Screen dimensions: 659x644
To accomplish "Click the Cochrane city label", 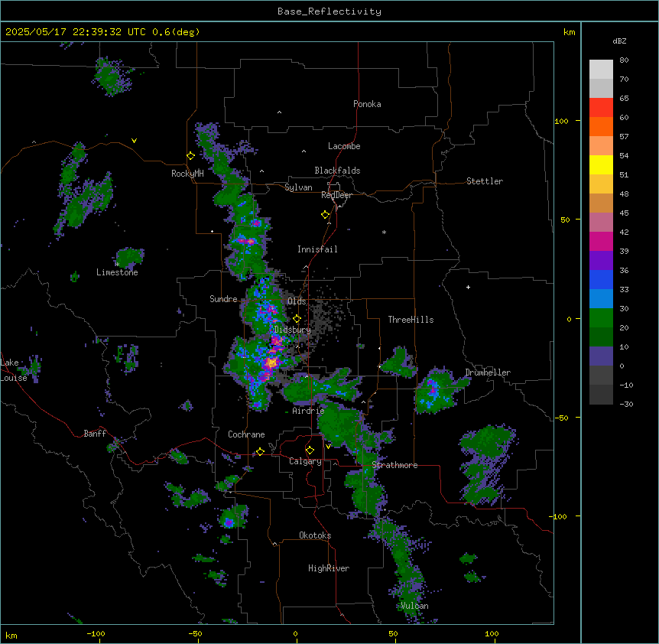I will [246, 434].
